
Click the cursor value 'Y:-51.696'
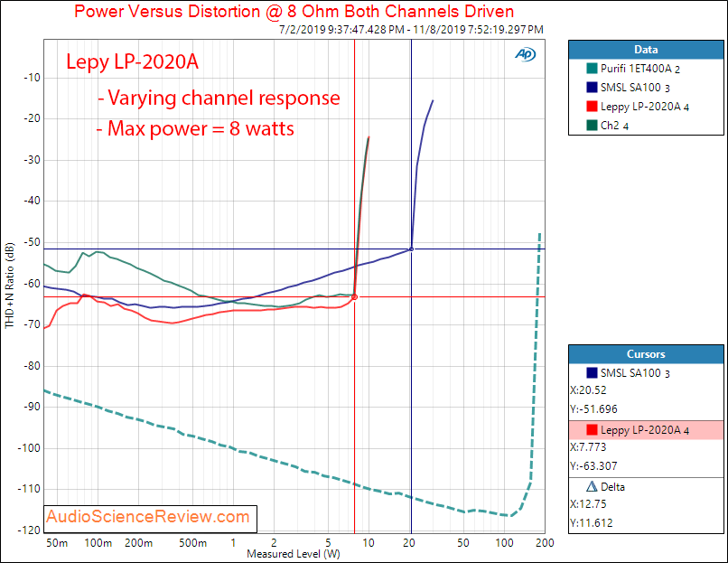coord(593,409)
